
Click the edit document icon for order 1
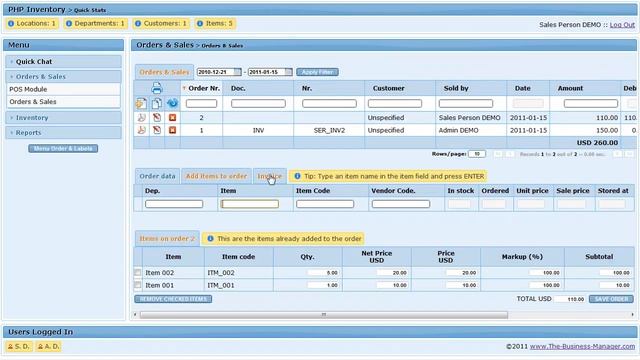pos(157,130)
